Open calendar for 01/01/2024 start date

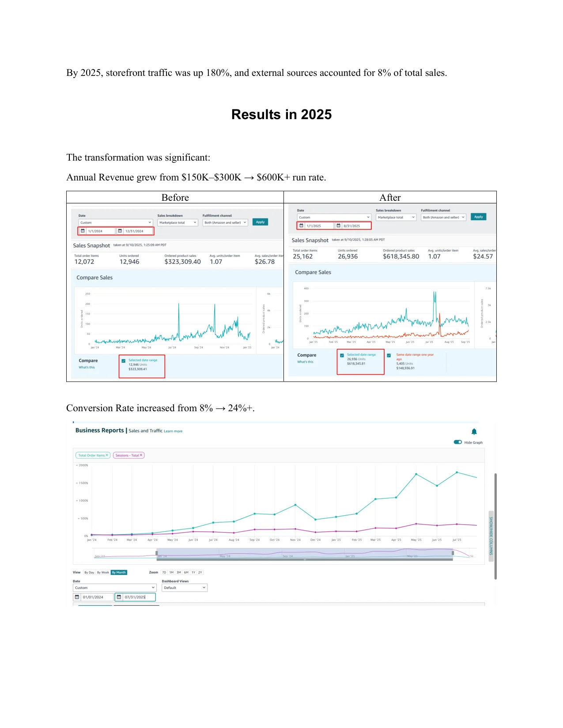(77, 597)
